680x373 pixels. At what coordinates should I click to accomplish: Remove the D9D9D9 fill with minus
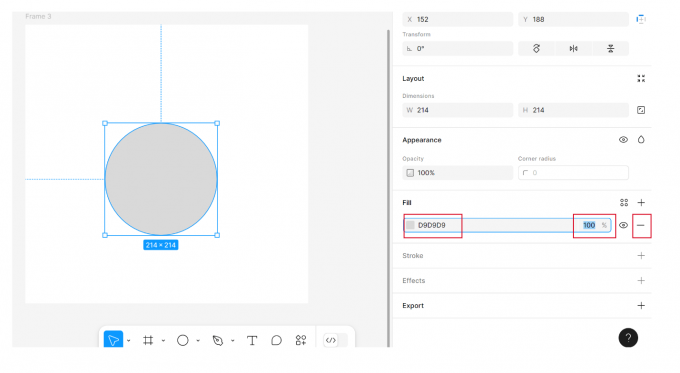click(x=641, y=225)
